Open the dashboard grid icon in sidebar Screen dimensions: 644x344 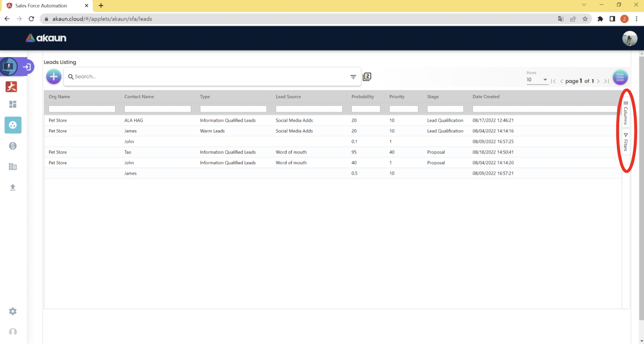point(13,104)
